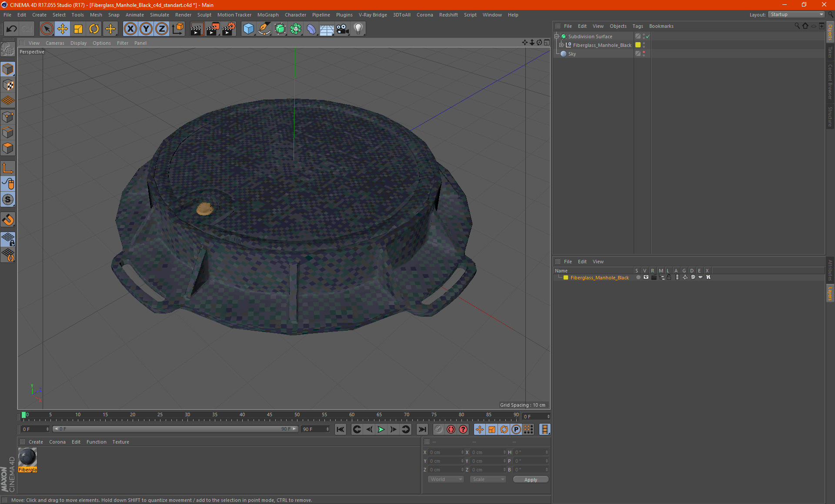
Task: Go to the end of animation
Action: click(x=422, y=429)
